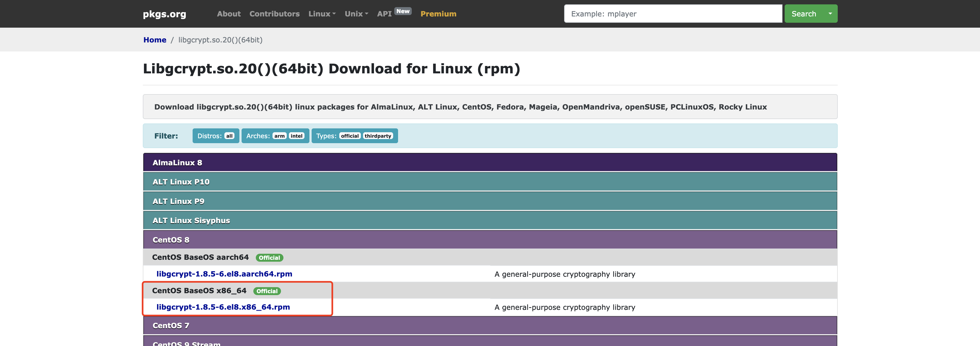Open the pkgs.org home logo
This screenshot has width=980, height=346.
click(x=164, y=14)
